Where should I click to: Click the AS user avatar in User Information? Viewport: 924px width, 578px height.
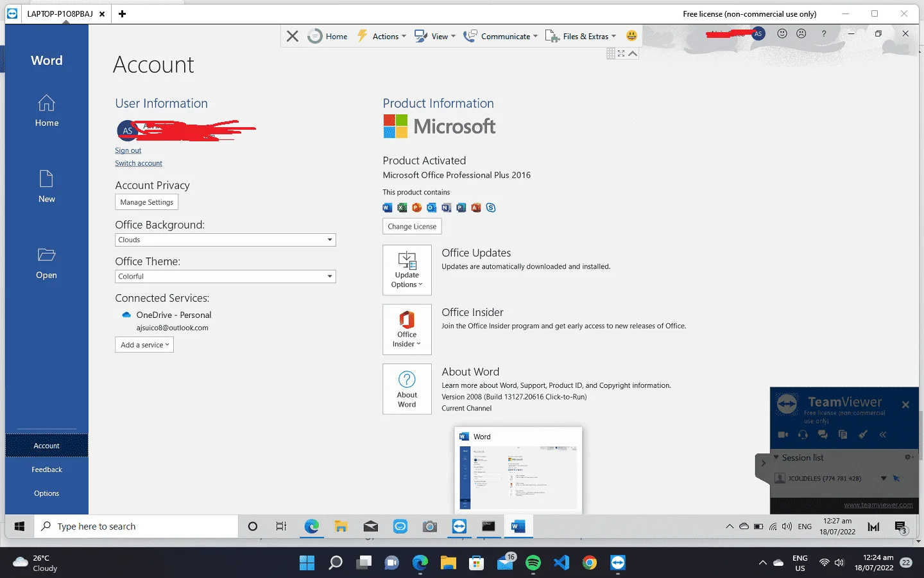[127, 130]
